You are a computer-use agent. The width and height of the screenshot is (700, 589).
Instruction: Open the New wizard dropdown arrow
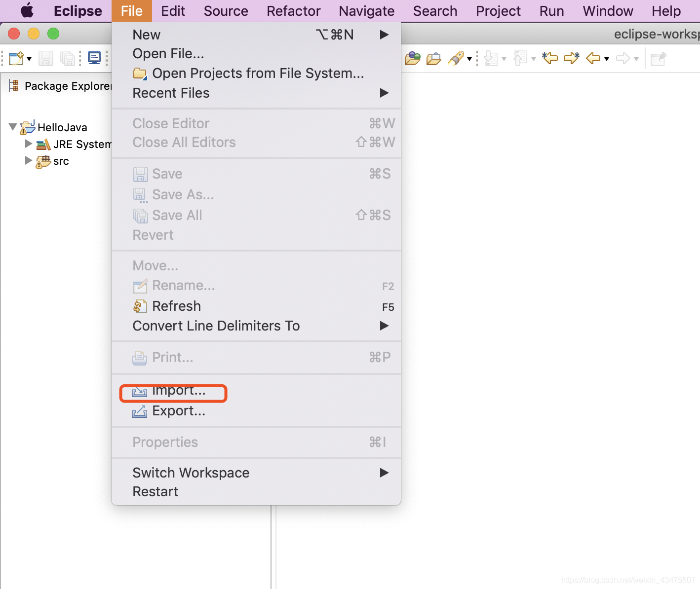(29, 59)
